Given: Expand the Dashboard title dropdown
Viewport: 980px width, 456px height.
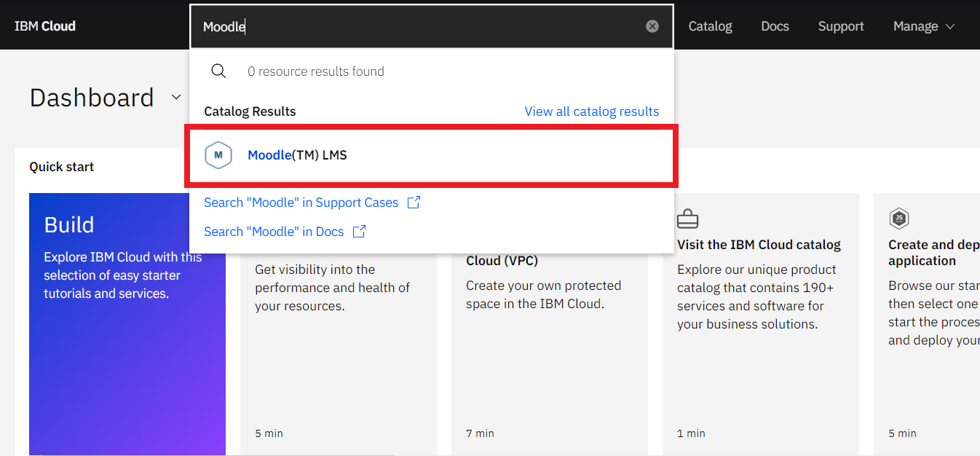Looking at the screenshot, I should point(176,97).
